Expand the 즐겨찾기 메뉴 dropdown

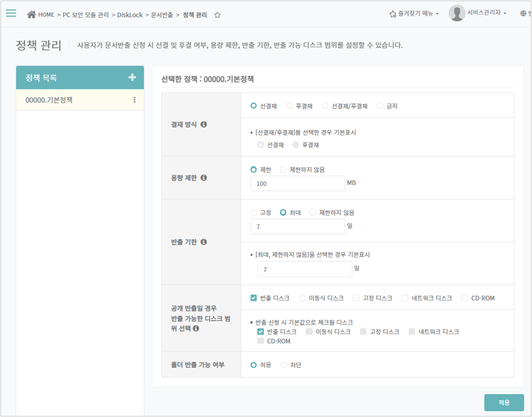coord(414,14)
